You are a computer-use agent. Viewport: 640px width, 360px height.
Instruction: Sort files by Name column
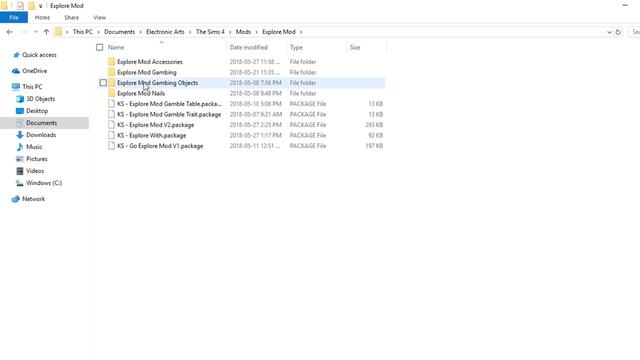click(116, 47)
